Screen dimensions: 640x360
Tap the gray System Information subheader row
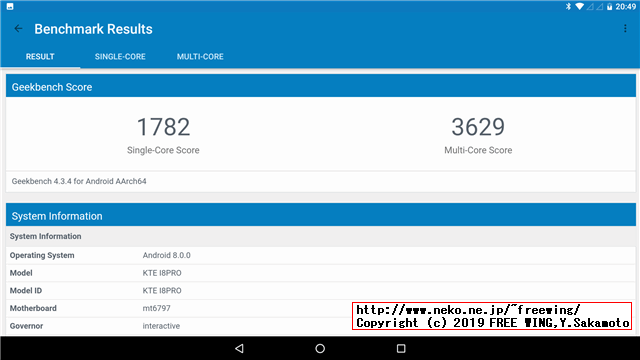pyautogui.click(x=321, y=236)
